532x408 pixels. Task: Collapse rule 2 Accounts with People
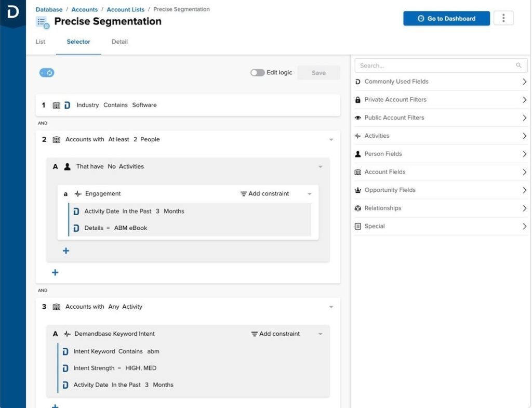[331, 139]
